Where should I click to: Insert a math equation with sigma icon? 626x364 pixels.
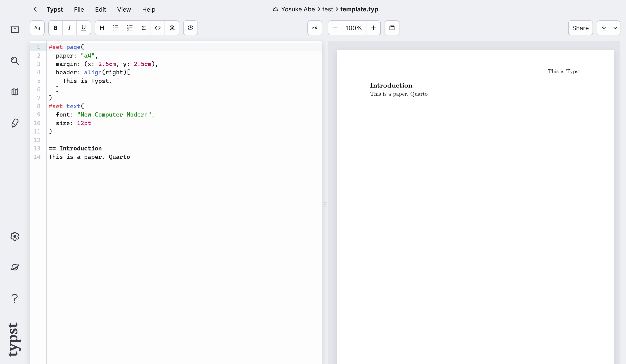coord(144,28)
